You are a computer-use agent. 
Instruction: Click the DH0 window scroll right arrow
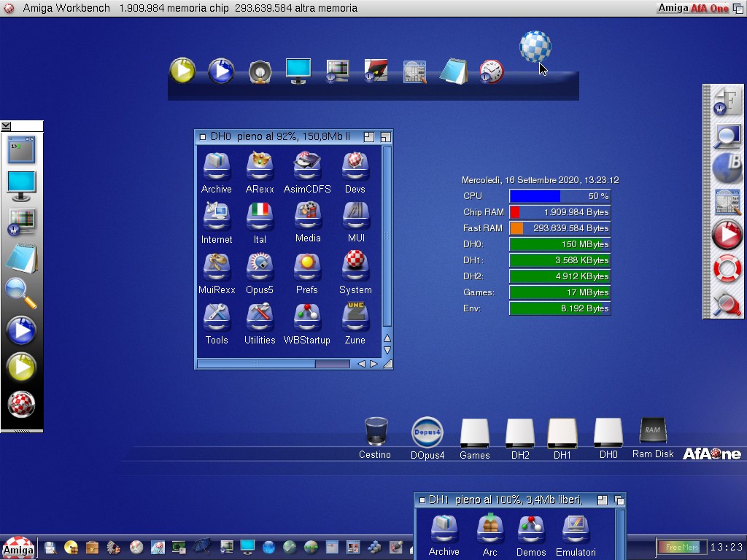click(x=373, y=363)
